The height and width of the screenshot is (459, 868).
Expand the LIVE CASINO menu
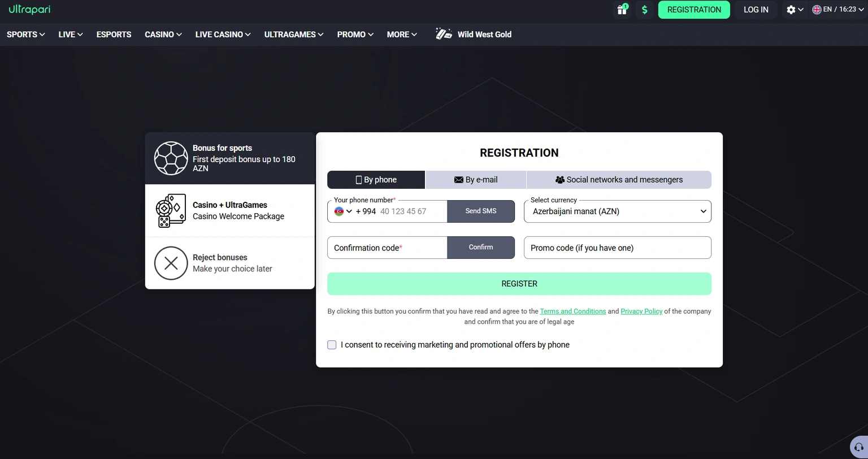point(223,34)
